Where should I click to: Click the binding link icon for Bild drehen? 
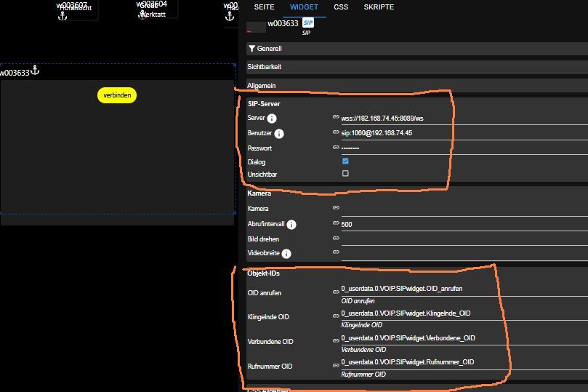(336, 239)
